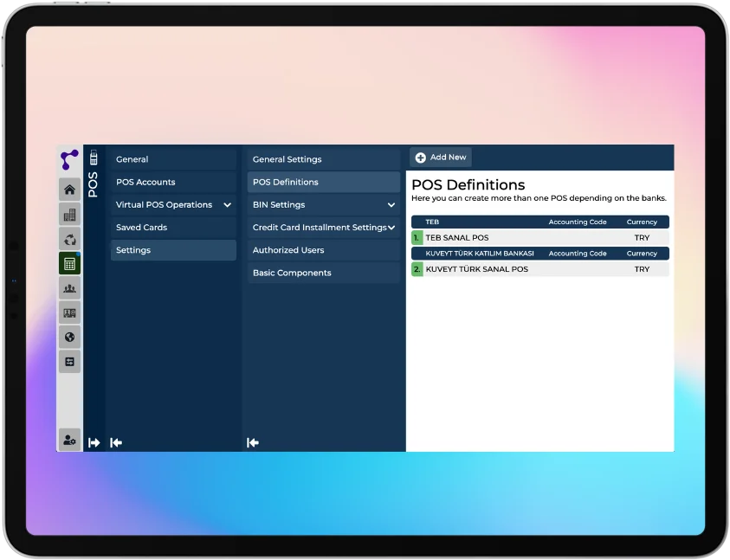Click the Add New button

coord(440,158)
